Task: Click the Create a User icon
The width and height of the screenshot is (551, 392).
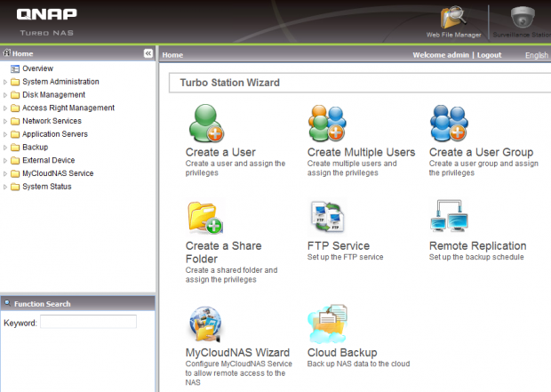Action: coord(206,123)
